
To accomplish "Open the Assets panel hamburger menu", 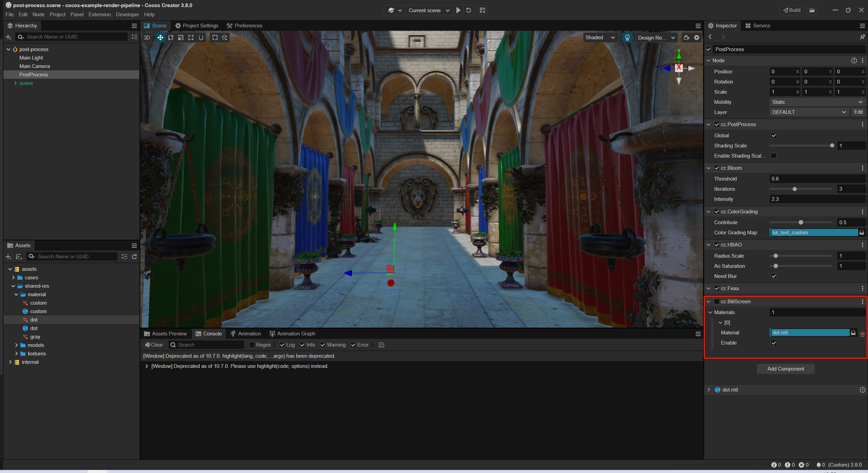I will [134, 246].
